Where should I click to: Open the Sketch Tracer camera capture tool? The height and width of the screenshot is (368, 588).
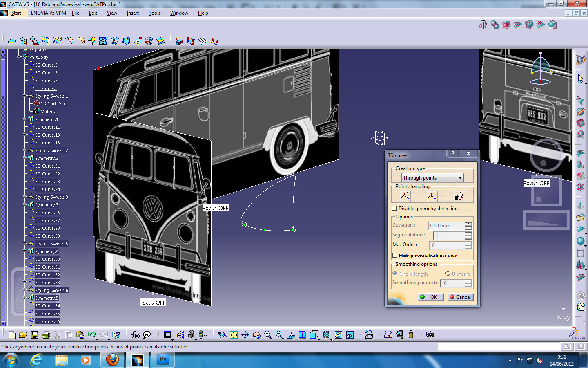pos(431,334)
